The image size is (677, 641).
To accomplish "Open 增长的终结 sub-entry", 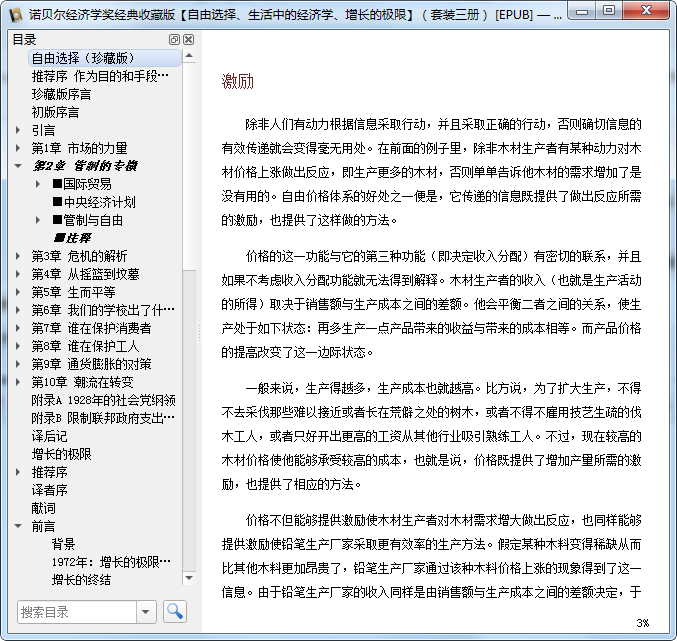I will [x=81, y=580].
